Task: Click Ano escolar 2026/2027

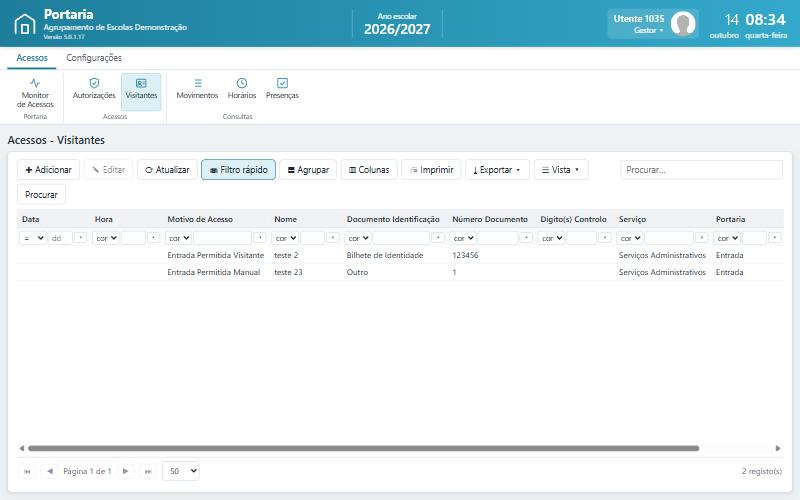Action: click(x=397, y=24)
